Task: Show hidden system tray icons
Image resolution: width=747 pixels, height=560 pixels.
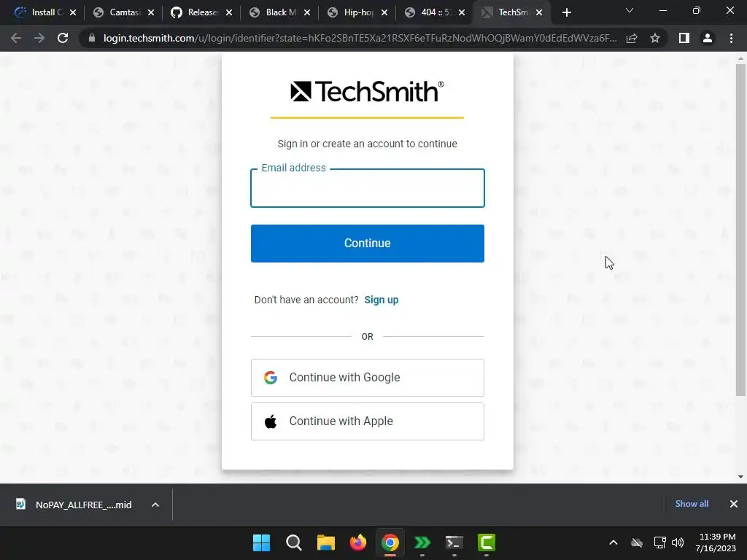Action: [614, 542]
